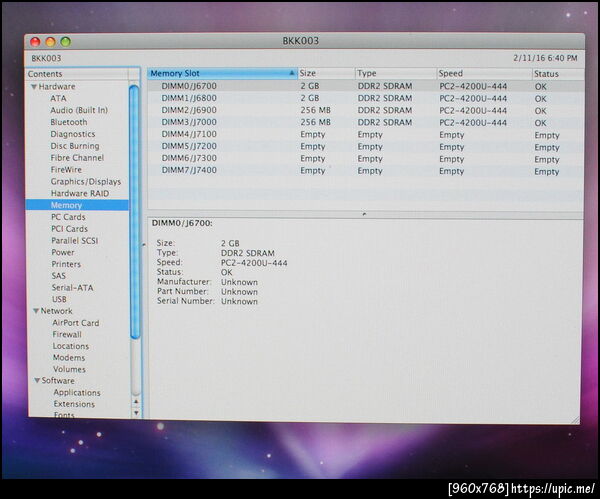600x499 pixels.
Task: Select Power in sidebar
Action: 63,253
